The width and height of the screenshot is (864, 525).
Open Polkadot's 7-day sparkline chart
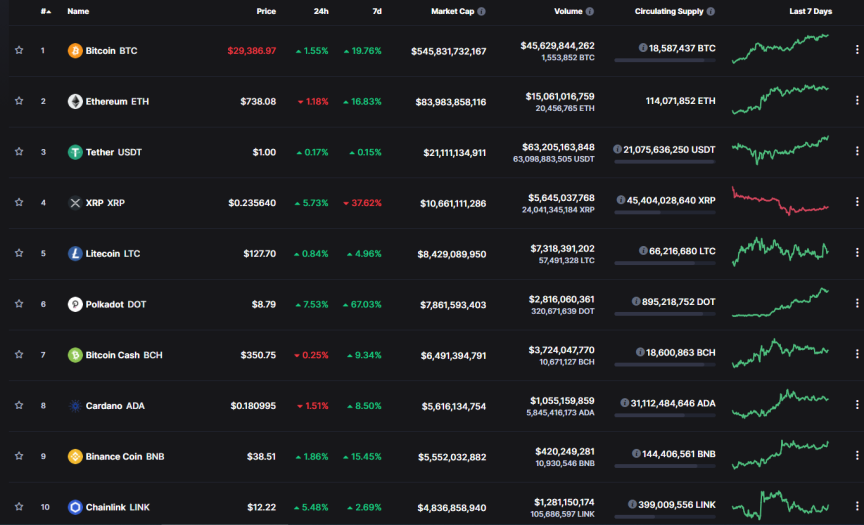[x=780, y=303]
